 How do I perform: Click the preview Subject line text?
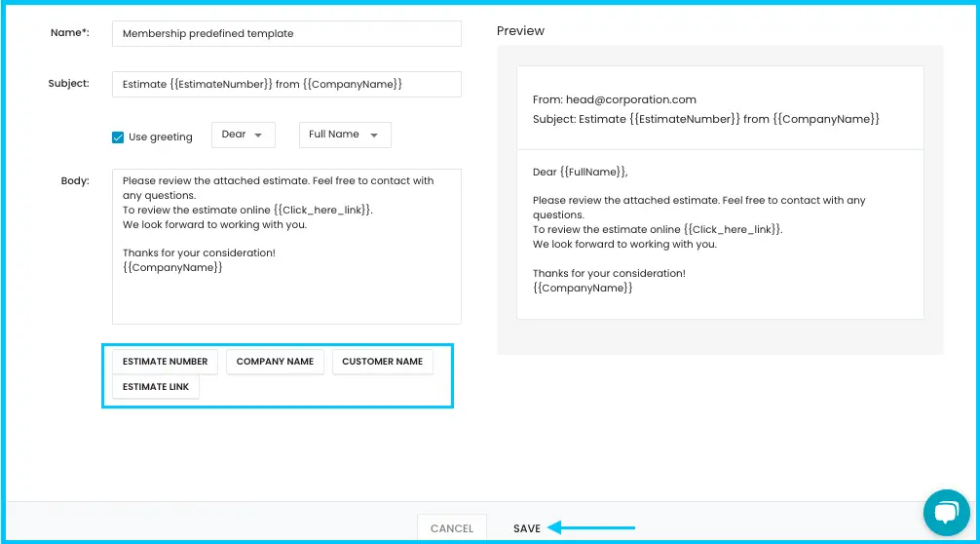point(705,119)
